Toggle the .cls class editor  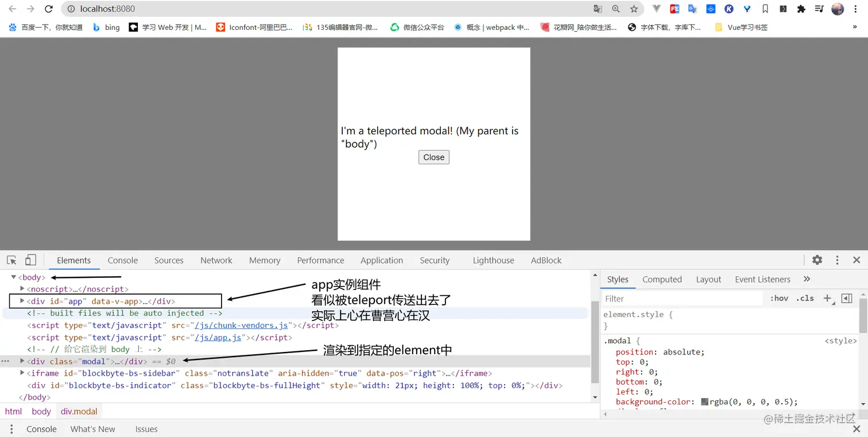[x=805, y=298]
